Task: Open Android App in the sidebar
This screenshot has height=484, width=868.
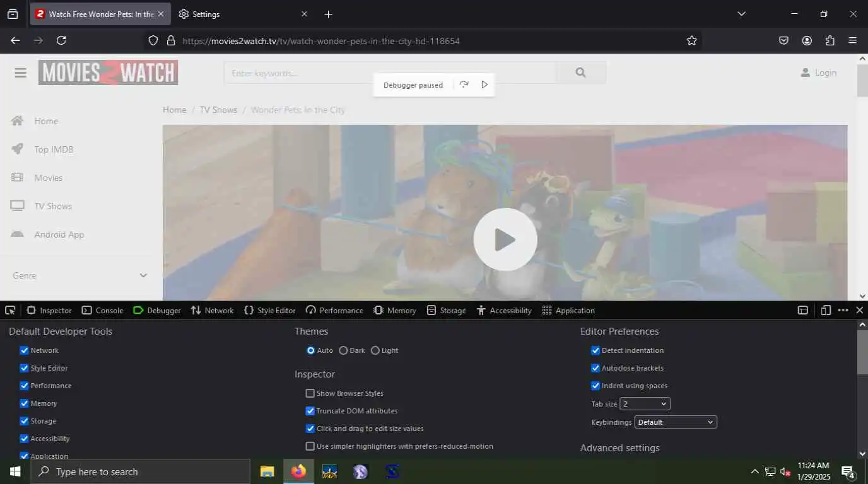Action: 59,234
